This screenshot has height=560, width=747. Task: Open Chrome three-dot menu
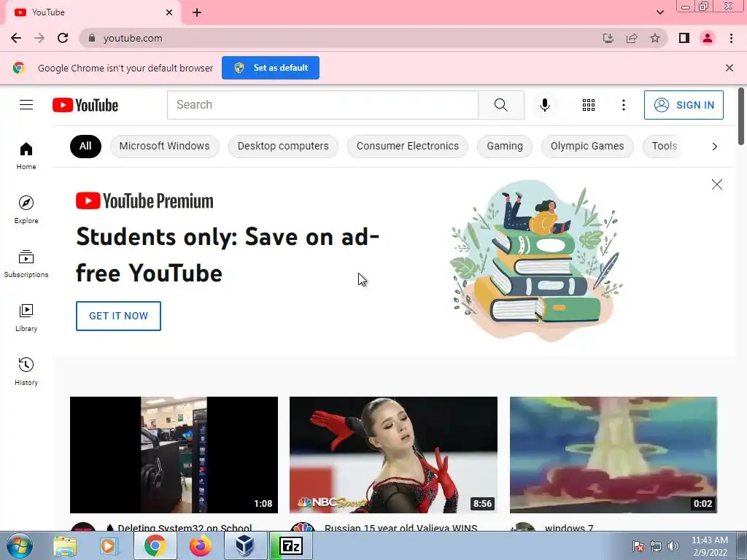[731, 38]
